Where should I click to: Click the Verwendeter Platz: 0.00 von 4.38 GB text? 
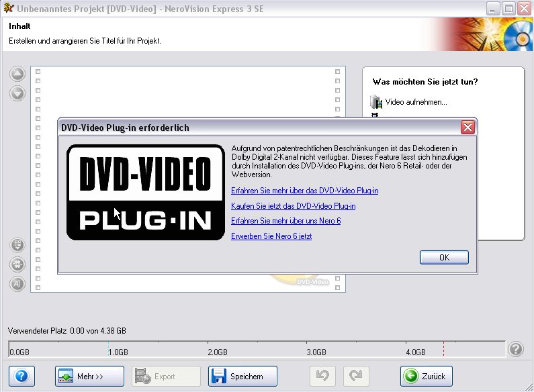point(67,331)
